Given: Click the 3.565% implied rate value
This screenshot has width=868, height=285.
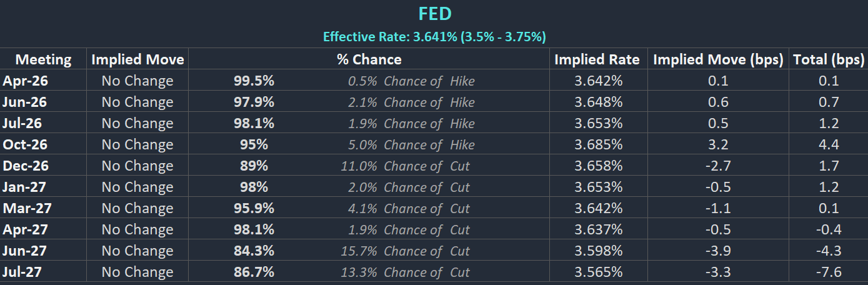Looking at the screenshot, I should click(x=598, y=272).
